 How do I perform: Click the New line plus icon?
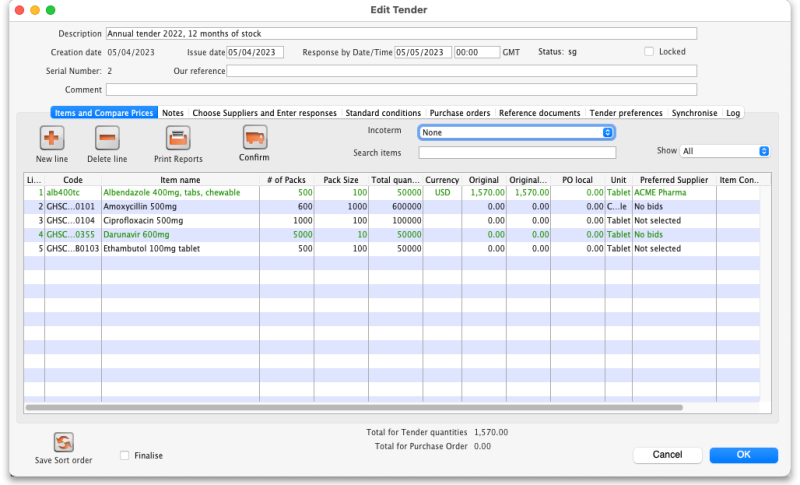52,138
